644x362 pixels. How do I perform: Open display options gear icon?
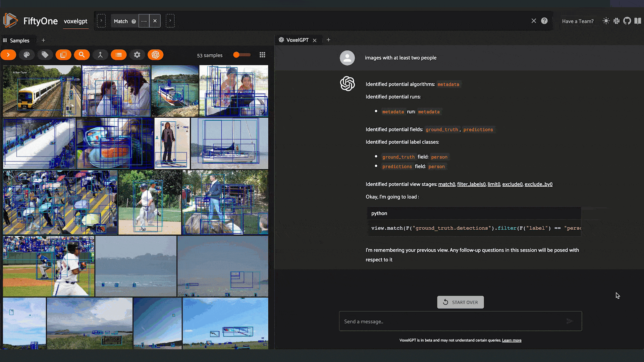pos(137,55)
